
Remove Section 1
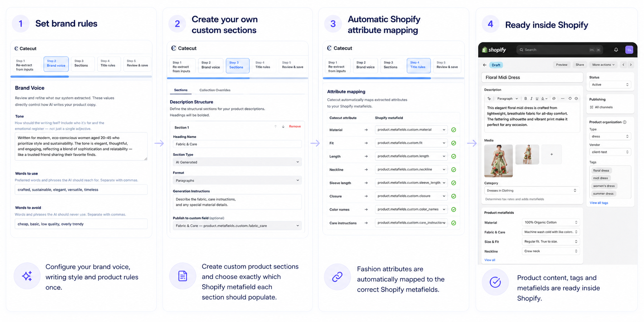click(295, 127)
